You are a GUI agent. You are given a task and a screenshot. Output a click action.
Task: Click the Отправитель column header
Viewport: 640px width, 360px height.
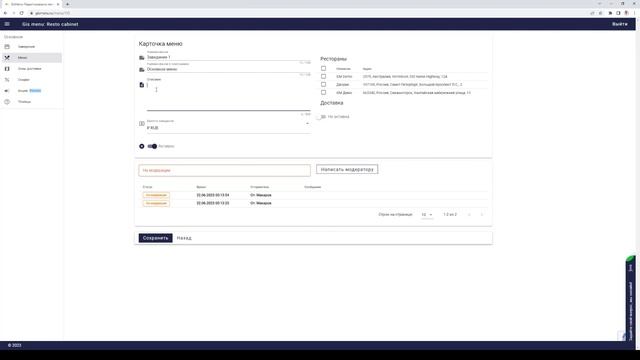coord(260,187)
